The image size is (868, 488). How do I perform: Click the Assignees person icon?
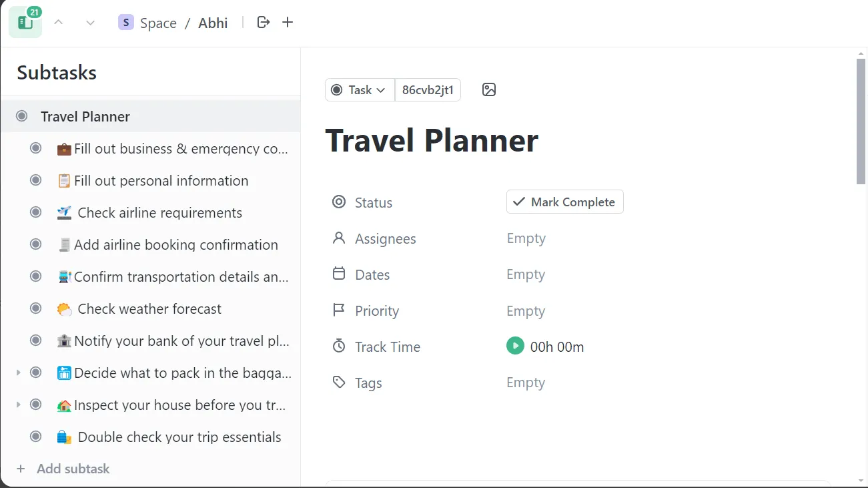pos(339,238)
